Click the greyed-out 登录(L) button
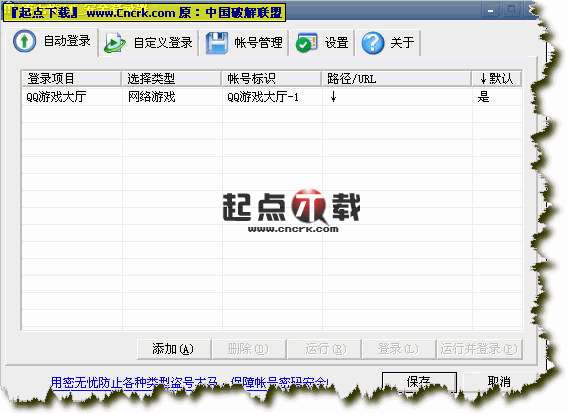This screenshot has width=567, height=414. coord(398,349)
